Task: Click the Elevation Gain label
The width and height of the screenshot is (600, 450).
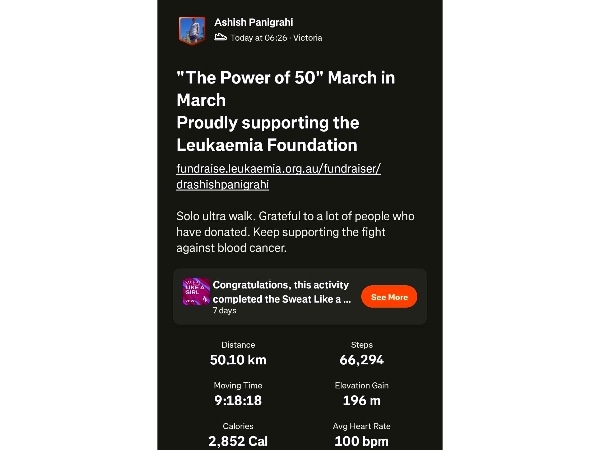Action: click(361, 385)
